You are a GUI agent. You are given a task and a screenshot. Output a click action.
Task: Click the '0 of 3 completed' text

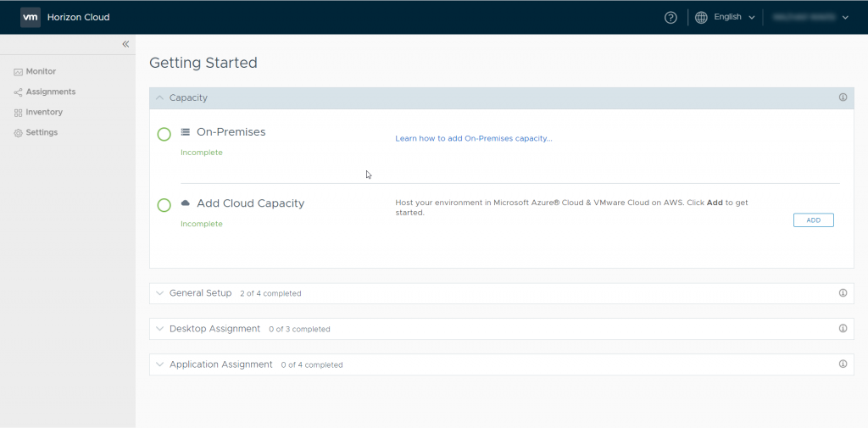click(x=299, y=330)
